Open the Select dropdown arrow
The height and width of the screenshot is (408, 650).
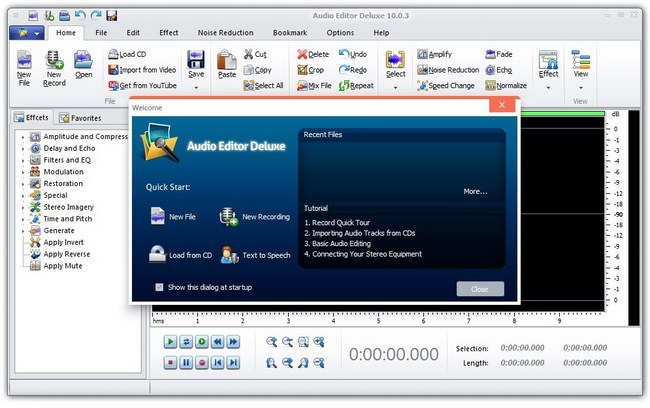(x=395, y=87)
